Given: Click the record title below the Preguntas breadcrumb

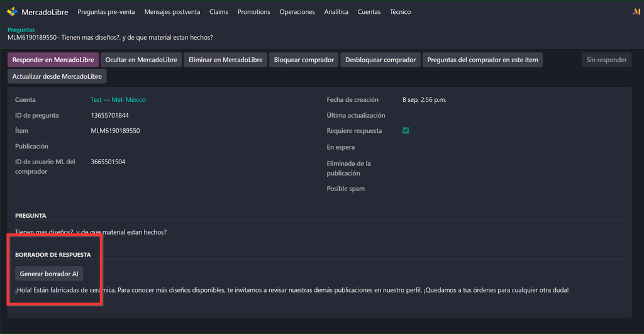Looking at the screenshot, I should (x=110, y=37).
